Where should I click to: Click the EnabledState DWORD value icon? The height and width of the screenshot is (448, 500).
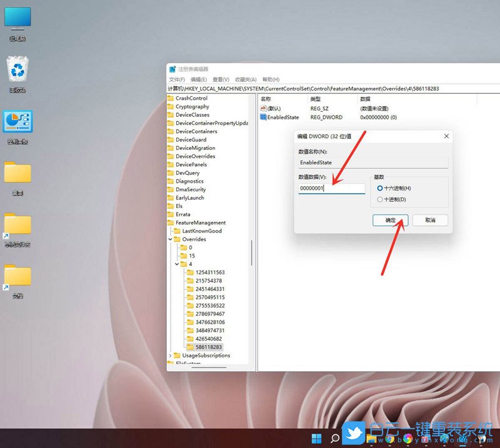point(263,117)
